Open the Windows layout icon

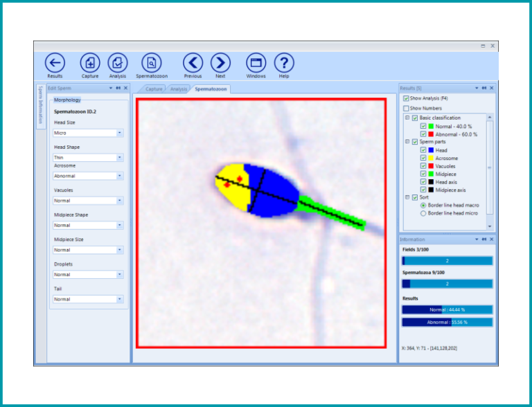[x=256, y=62]
